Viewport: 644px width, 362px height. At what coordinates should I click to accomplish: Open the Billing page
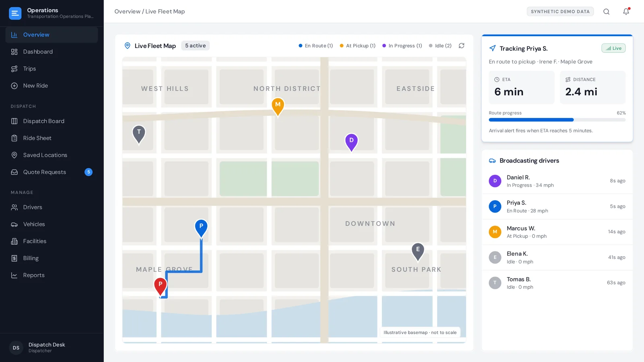(x=52, y=258)
